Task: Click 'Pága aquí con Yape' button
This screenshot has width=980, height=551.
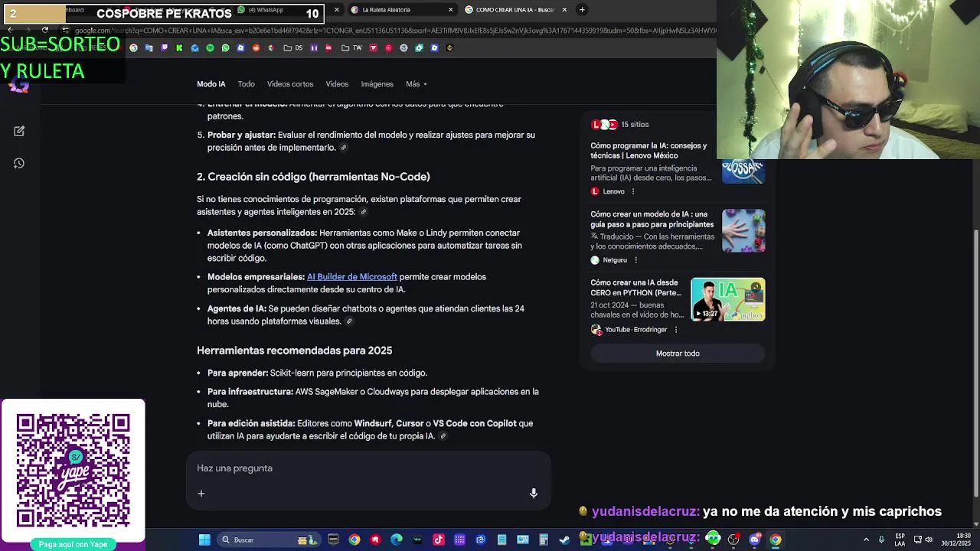Action: click(x=73, y=544)
